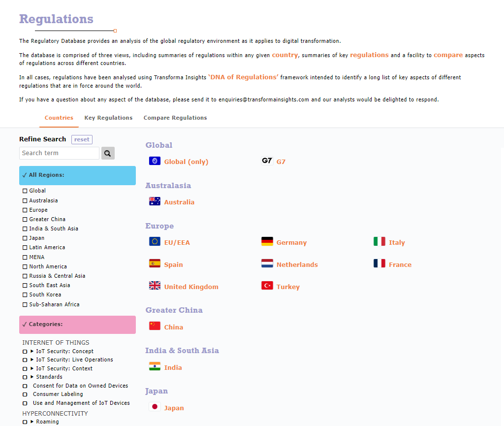Viewport: 504px width, 426px height.
Task: Check the Standards category checkbox
Action: click(x=25, y=377)
